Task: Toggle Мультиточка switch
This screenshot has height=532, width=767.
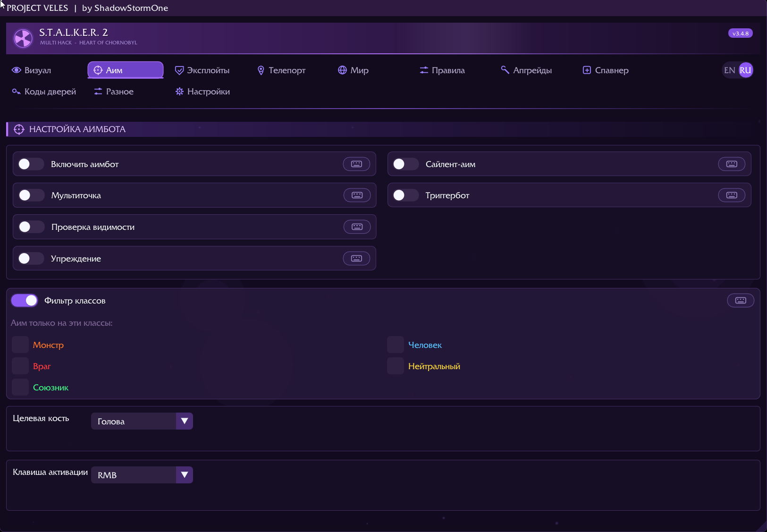Action: (x=31, y=195)
